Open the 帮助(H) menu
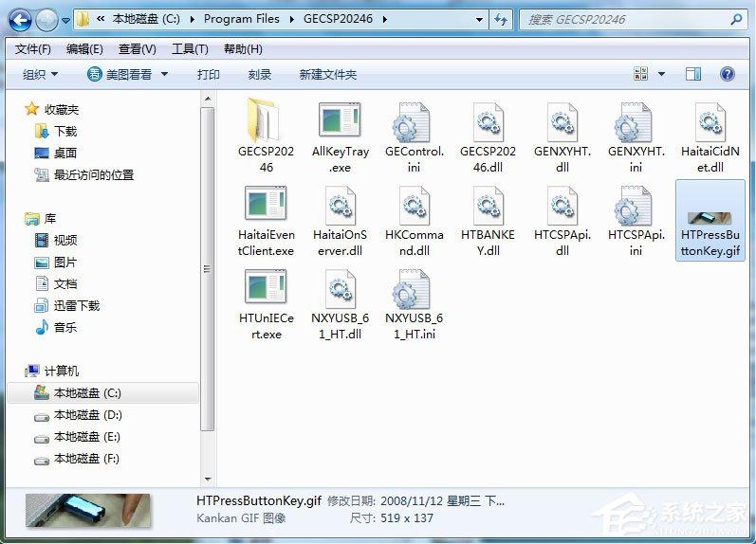The image size is (756, 544). pos(243,49)
